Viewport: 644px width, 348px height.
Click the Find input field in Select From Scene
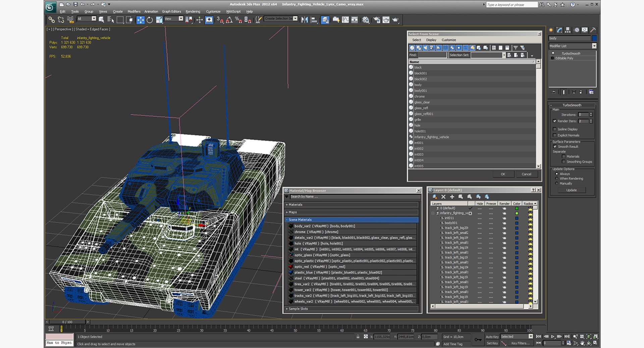[x=432, y=55]
